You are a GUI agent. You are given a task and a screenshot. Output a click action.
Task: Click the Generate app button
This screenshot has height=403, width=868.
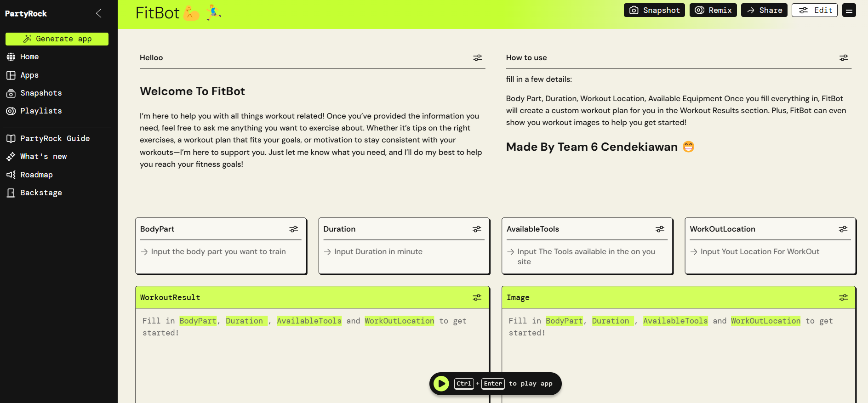click(57, 39)
